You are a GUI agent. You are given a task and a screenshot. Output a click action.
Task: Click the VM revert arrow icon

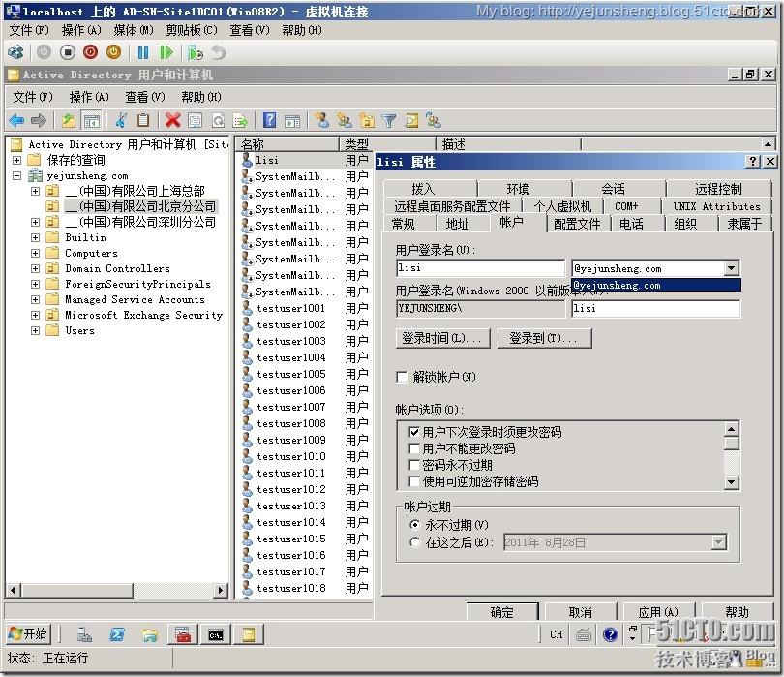point(219,52)
